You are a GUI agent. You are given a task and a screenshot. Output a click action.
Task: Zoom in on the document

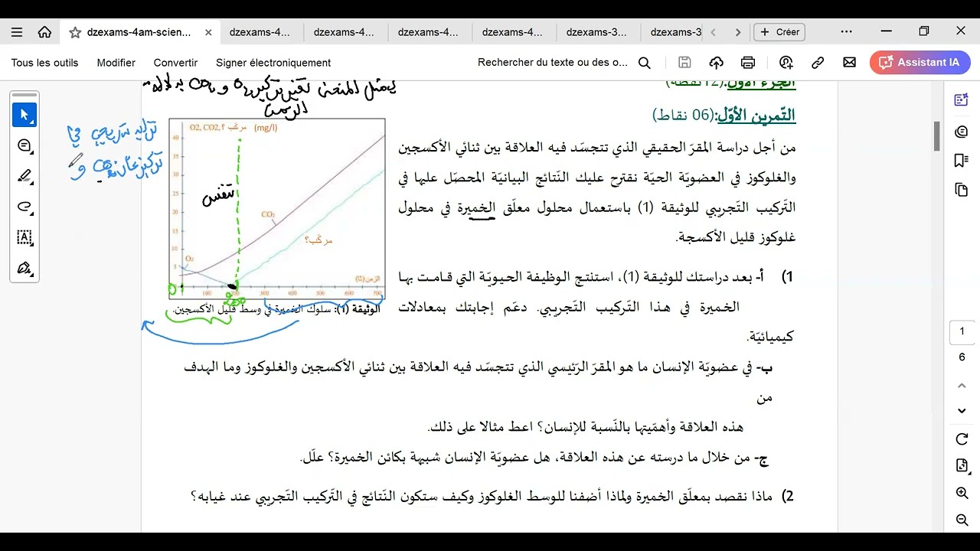[x=962, y=494]
